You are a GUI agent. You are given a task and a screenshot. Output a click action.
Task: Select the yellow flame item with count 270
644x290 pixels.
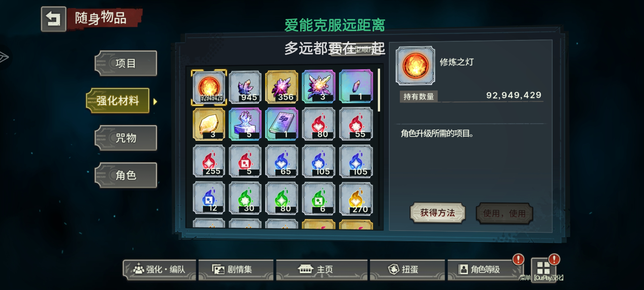tap(356, 199)
